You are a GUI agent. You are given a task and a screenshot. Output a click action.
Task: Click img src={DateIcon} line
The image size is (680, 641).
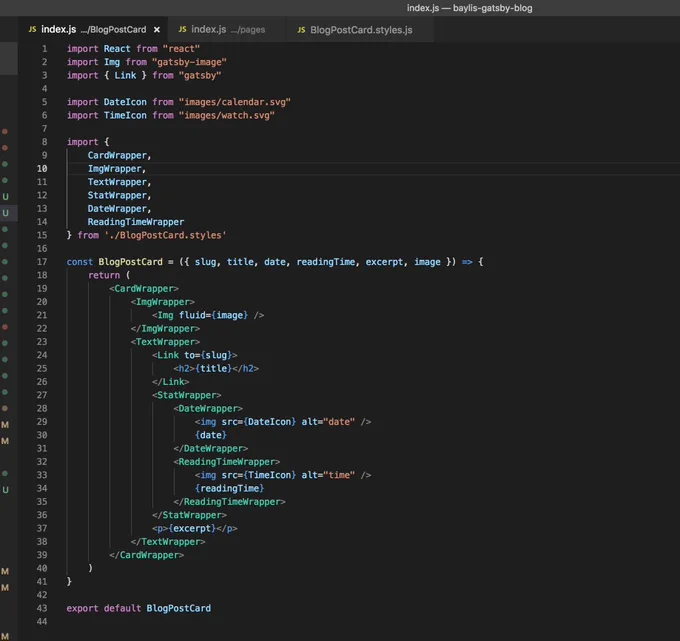tap(283, 422)
